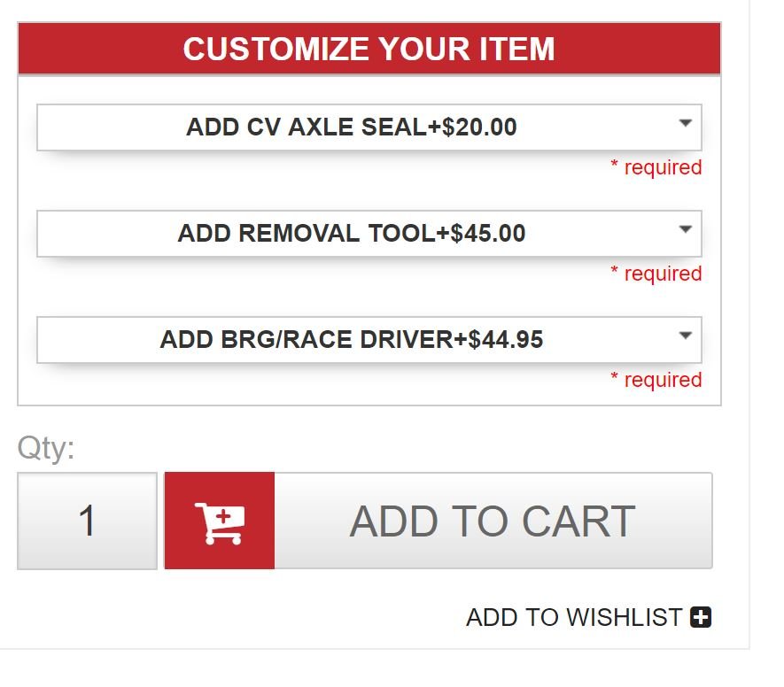This screenshot has height=687, width=784.
Task: Click the required label under CV Axle Seal
Action: pos(656,166)
